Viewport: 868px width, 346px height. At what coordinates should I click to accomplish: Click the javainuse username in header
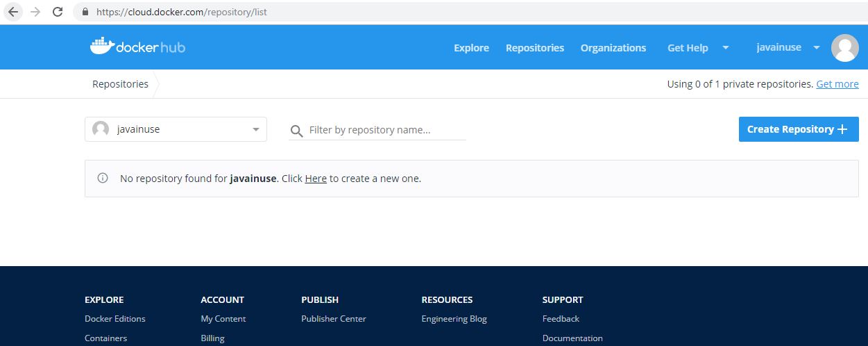[x=778, y=48]
